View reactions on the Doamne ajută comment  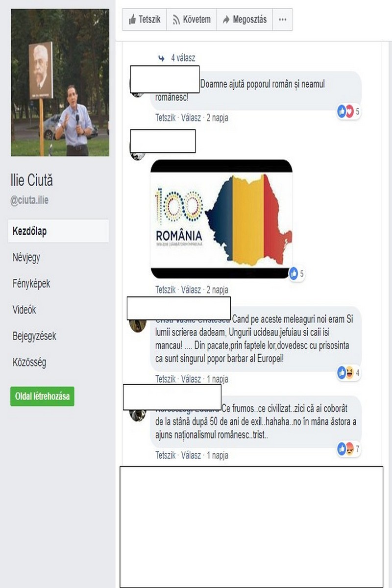coord(348,111)
